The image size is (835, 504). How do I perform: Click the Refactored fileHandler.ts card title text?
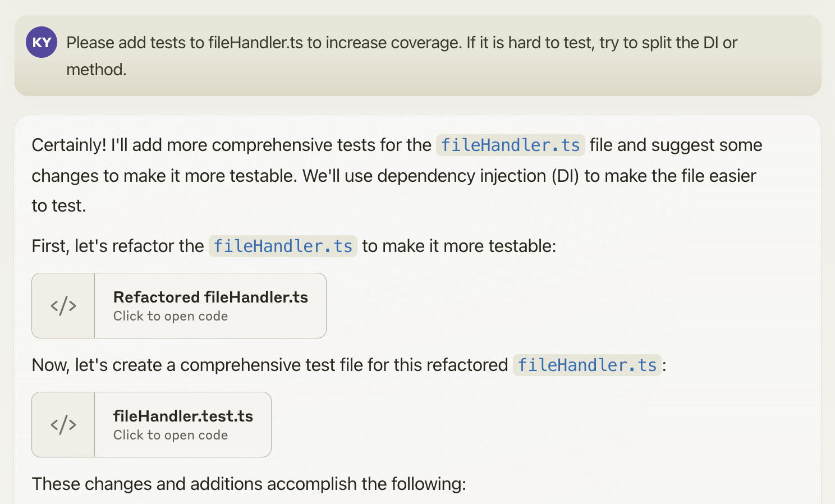(x=211, y=297)
